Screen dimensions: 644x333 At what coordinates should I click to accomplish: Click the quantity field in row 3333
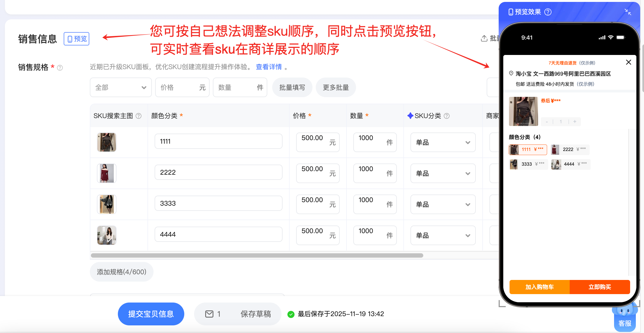click(375, 204)
